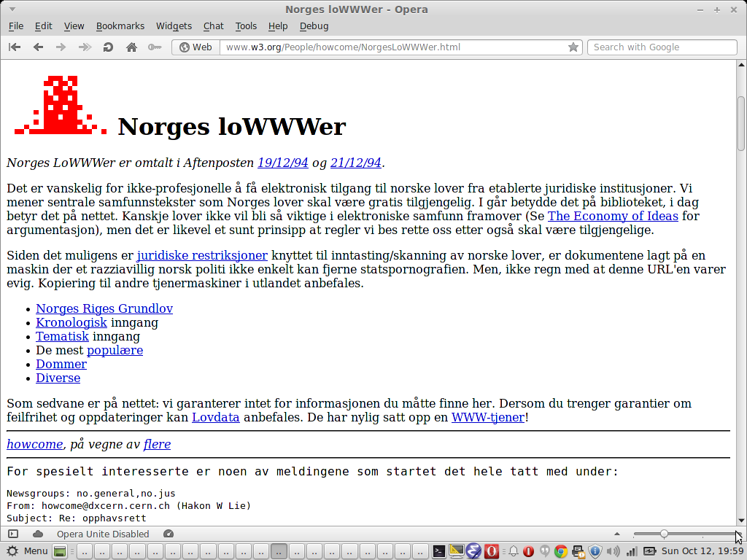The width and height of the screenshot is (747, 560).
Task: Follow the Lovdata link
Action: [x=216, y=418]
